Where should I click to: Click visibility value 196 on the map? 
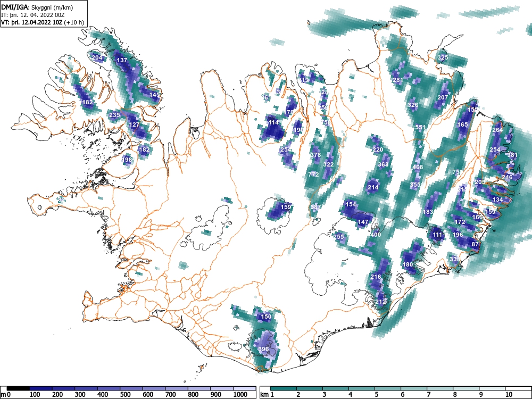458,235
